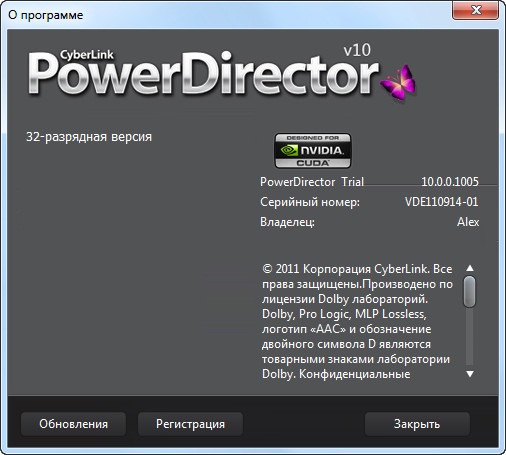Image resolution: width=506 pixels, height=455 pixels.
Task: Click the Серийный номер label
Action: [x=310, y=202]
